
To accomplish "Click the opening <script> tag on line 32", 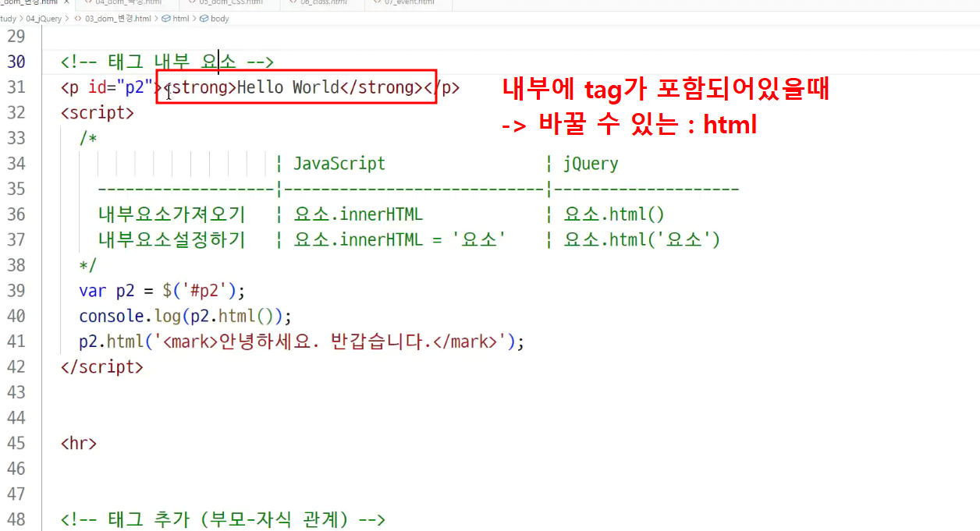I will pos(98,112).
